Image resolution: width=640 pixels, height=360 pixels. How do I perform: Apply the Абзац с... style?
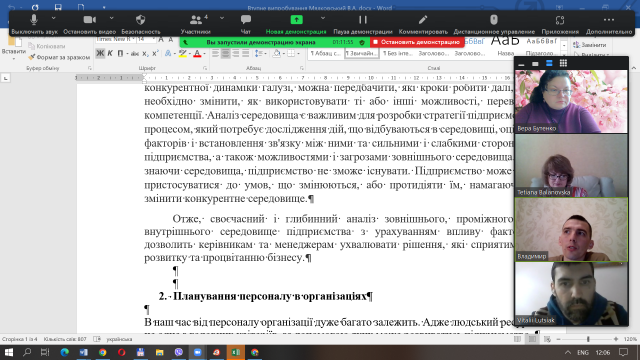[326, 53]
